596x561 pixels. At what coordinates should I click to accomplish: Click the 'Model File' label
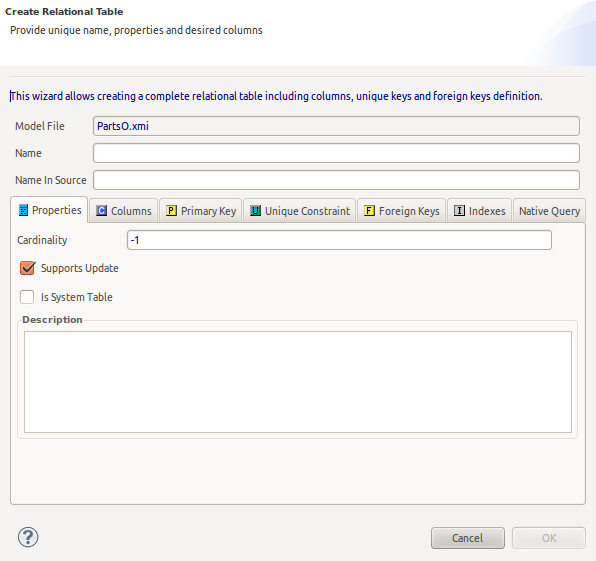tap(40, 126)
